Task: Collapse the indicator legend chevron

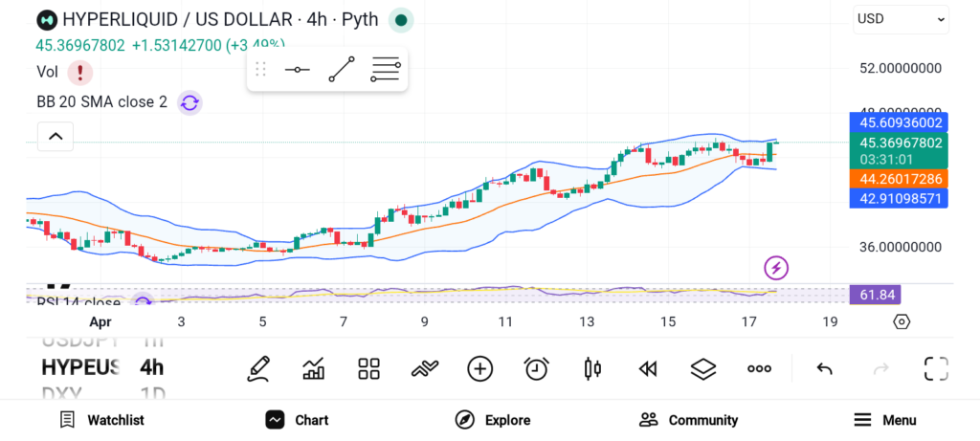Action: [56, 137]
